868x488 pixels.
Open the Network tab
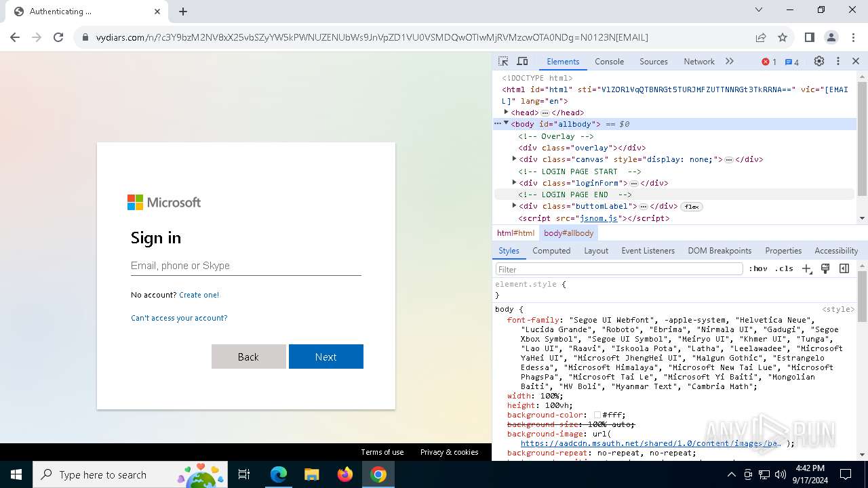699,61
